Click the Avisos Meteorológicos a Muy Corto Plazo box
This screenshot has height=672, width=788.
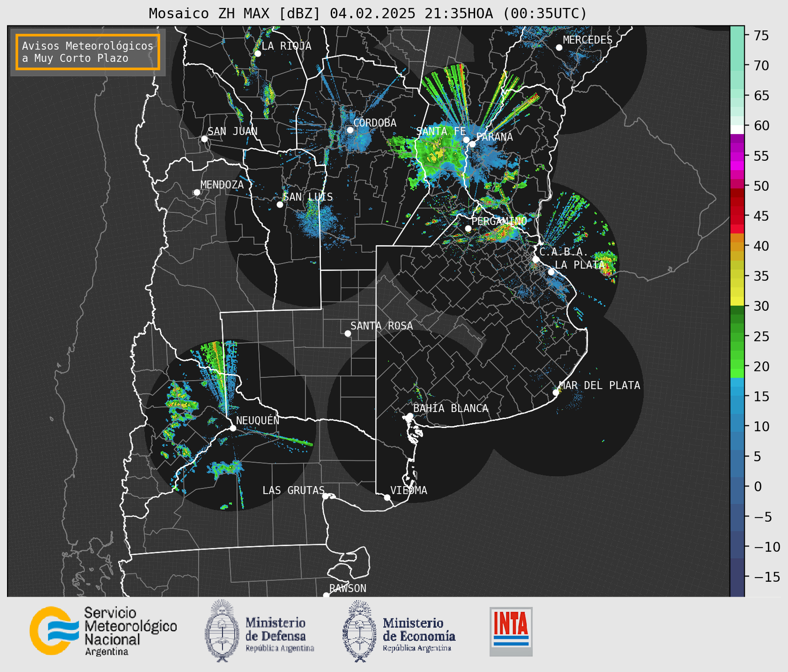click(x=88, y=52)
